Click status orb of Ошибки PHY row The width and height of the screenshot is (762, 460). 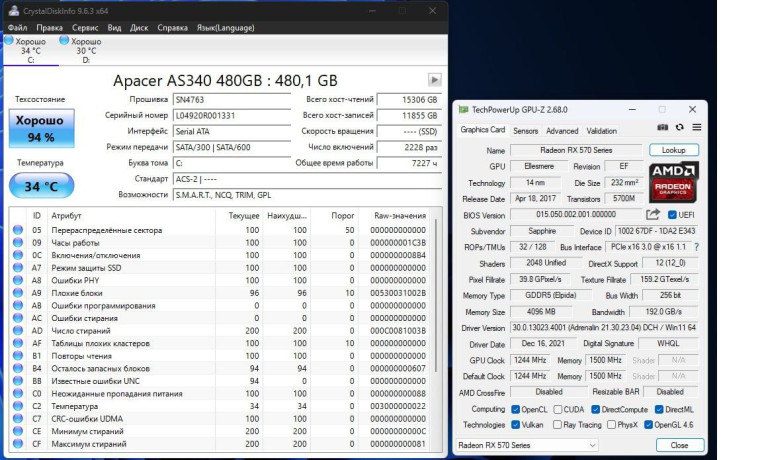click(x=18, y=280)
